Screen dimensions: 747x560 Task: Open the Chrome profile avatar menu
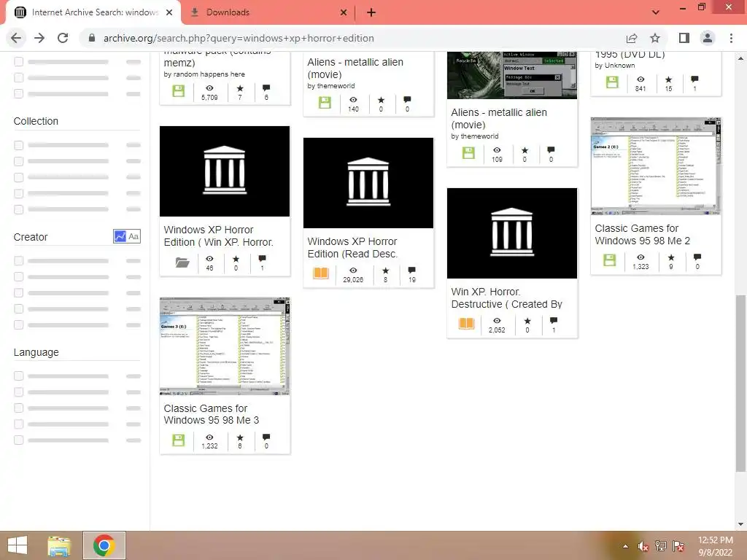708,38
